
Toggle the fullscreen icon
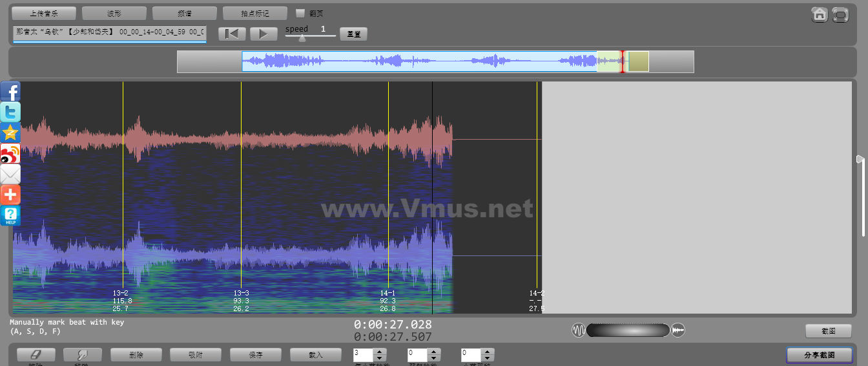click(840, 14)
